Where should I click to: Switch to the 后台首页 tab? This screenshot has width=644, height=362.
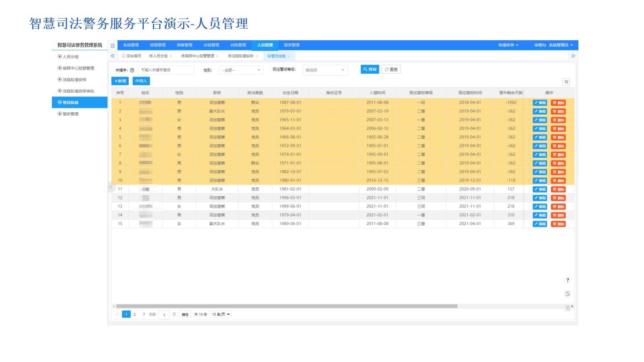tap(132, 56)
